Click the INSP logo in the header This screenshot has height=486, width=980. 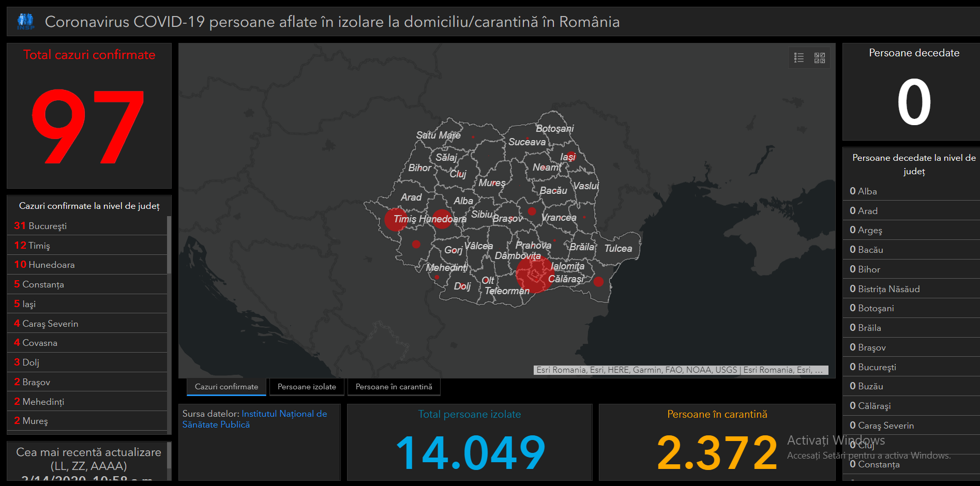(x=25, y=22)
